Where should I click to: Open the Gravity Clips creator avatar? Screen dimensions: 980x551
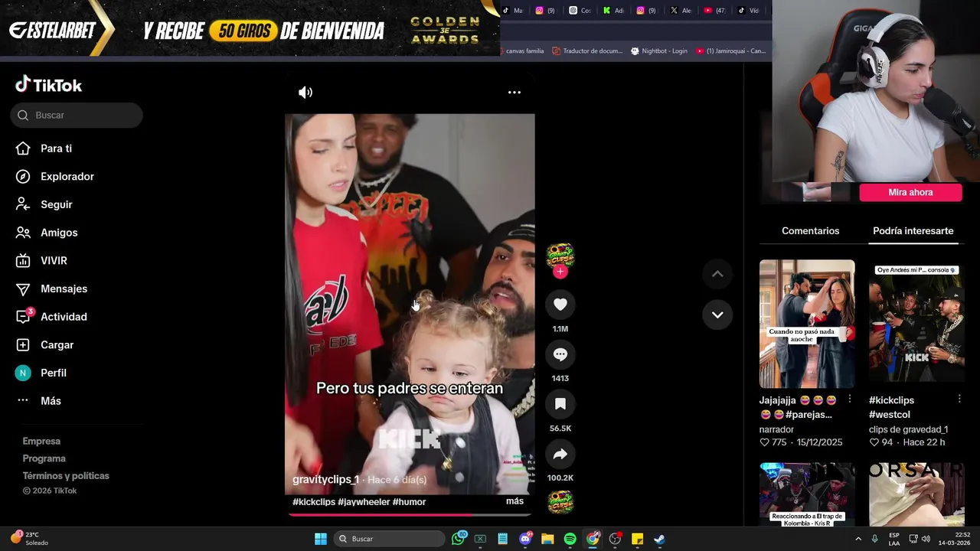pos(560,256)
